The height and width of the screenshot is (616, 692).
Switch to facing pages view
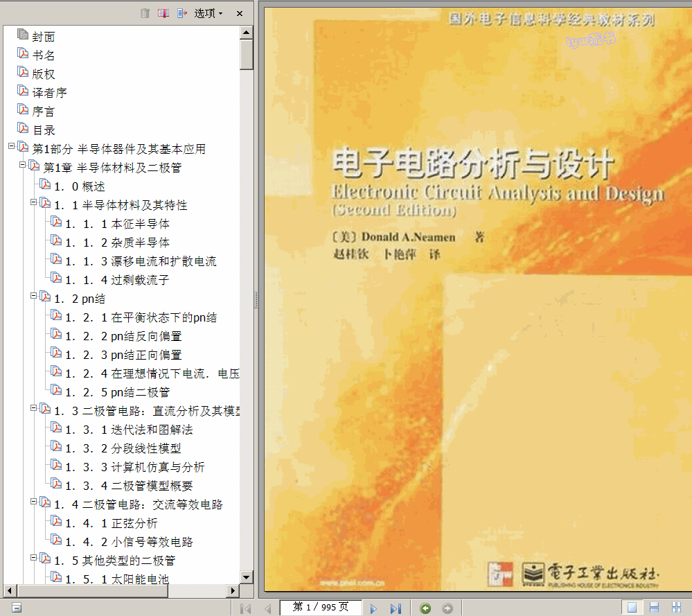click(x=676, y=608)
